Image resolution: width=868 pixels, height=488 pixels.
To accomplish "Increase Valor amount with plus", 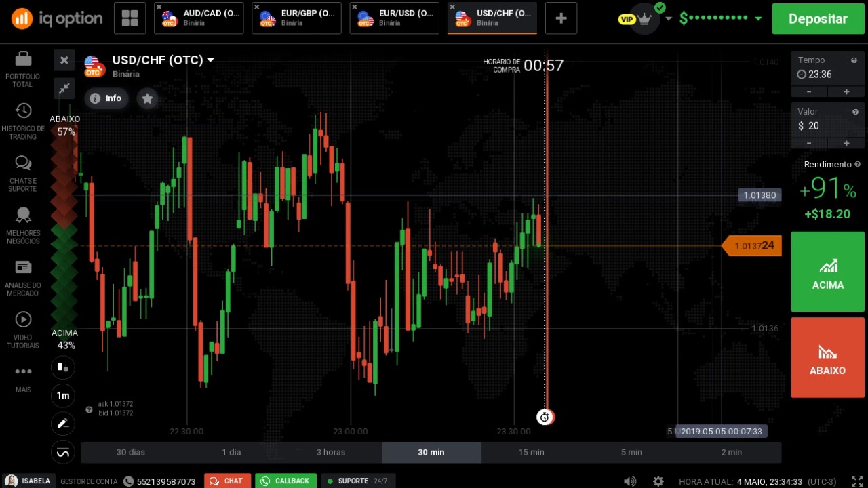I will 846,143.
